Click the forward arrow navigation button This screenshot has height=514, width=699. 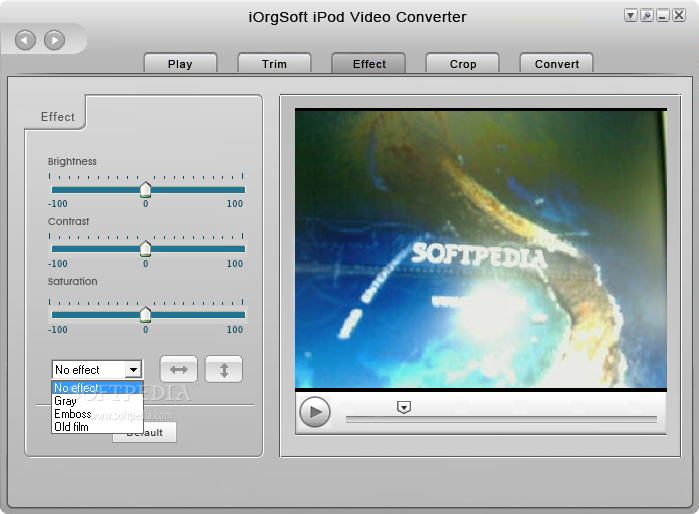click(54, 41)
